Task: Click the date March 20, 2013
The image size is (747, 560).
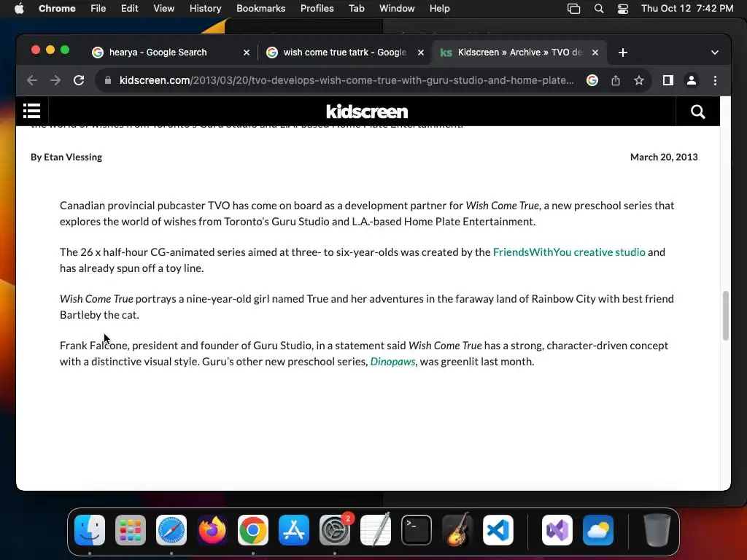Action: click(664, 157)
